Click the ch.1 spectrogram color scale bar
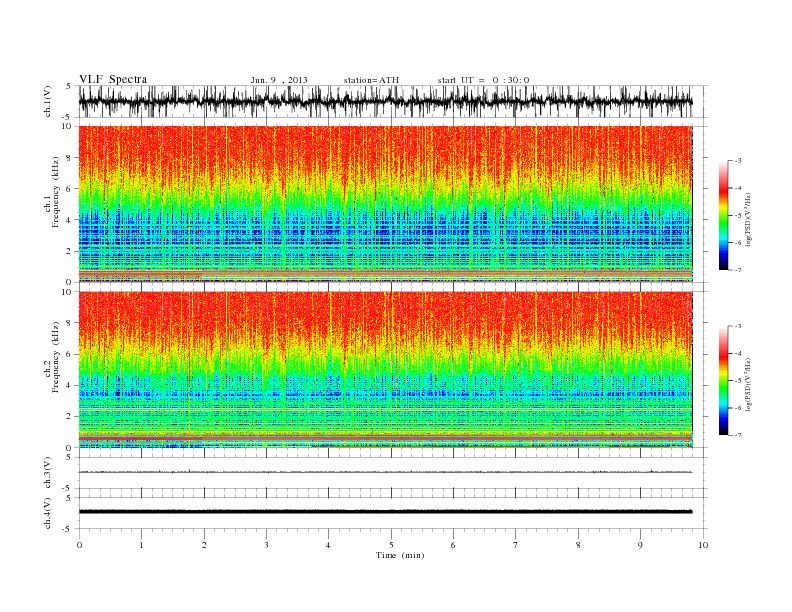This screenshot has width=792, height=612. pyautogui.click(x=723, y=215)
